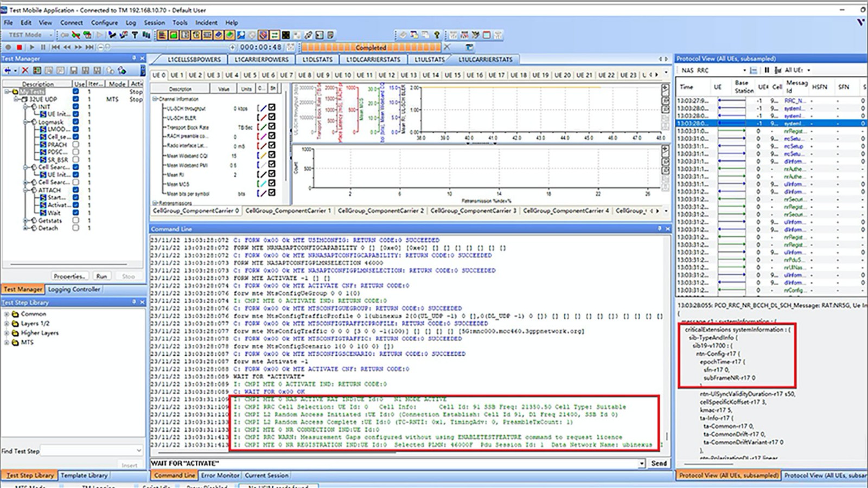Uncheck the Use checkbox for 32UE UDP
Screen dimensions: 868x488
pyautogui.click(x=76, y=99)
